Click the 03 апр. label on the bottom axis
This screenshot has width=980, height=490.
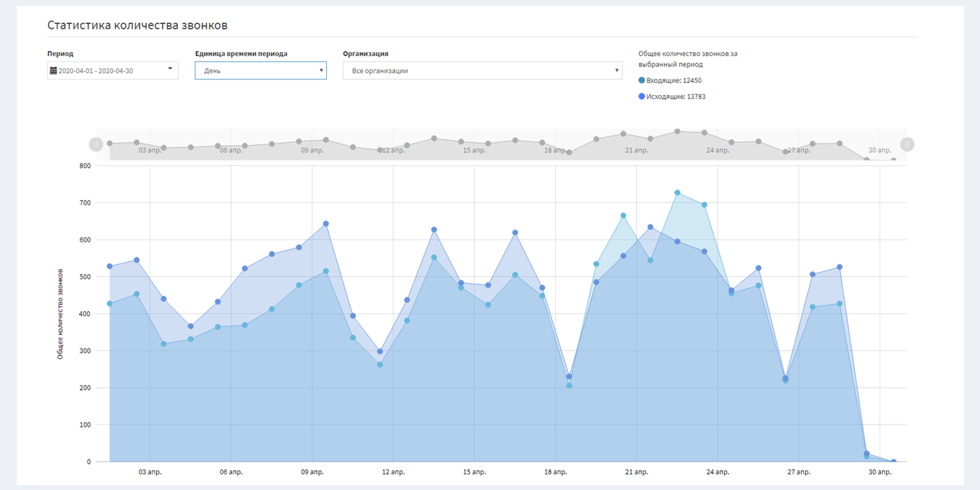[150, 472]
